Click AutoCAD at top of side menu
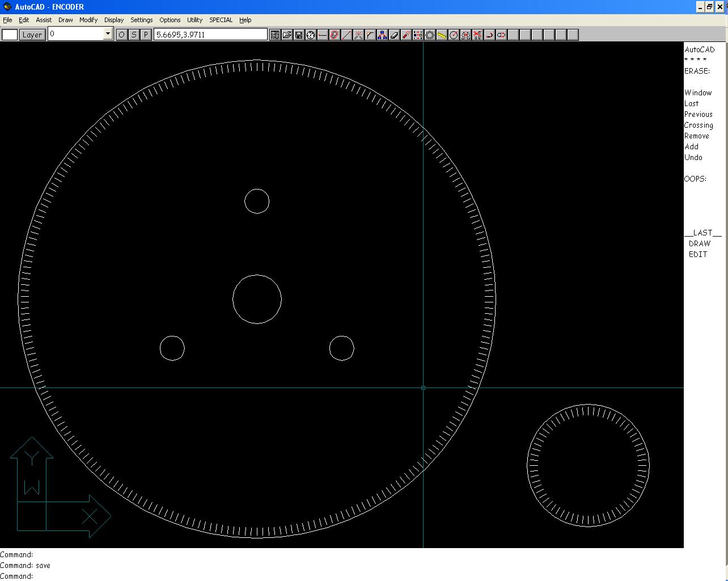 (x=700, y=49)
